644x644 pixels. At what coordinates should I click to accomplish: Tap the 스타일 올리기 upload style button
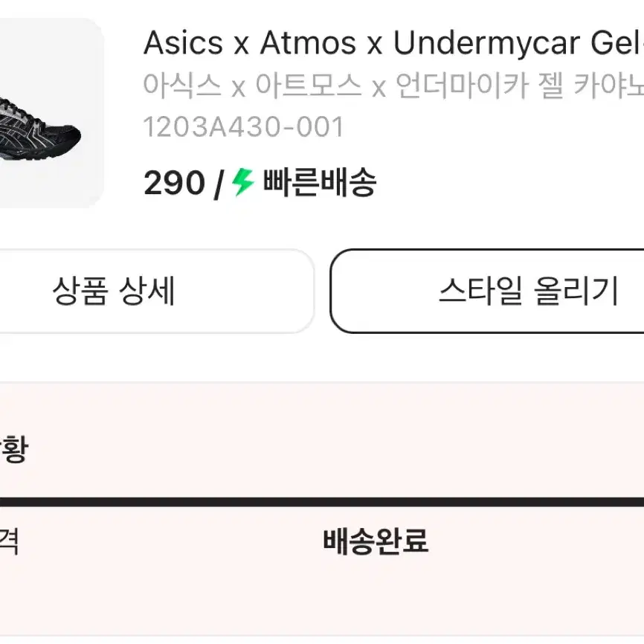coord(487,291)
